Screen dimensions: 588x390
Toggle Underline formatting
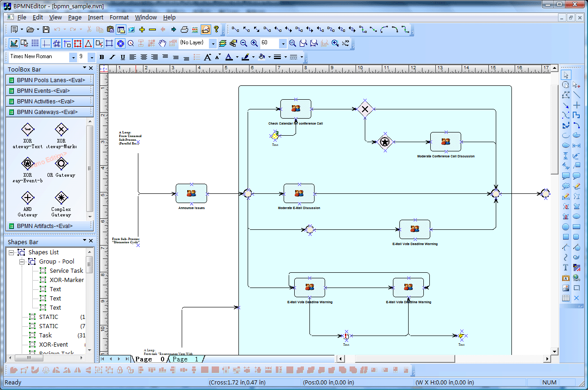(x=123, y=57)
